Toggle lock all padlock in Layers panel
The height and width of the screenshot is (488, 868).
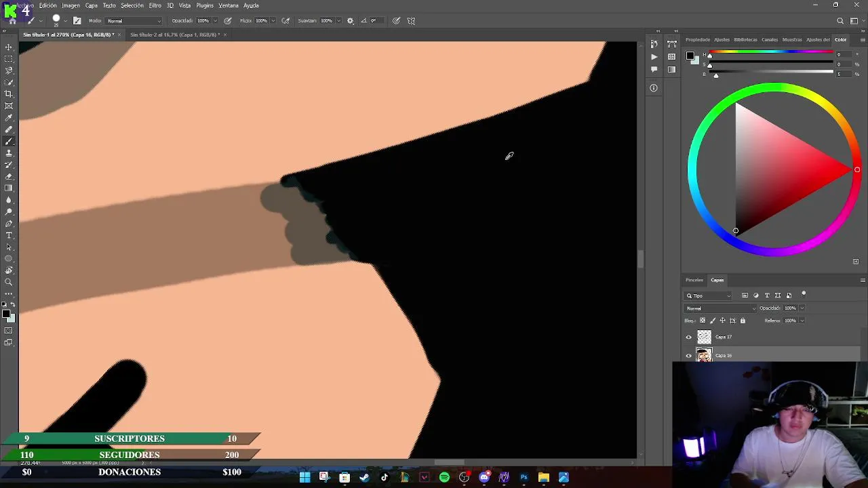(743, 321)
